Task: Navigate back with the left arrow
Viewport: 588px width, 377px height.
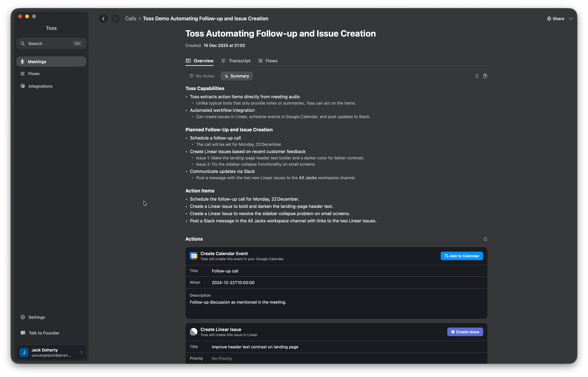Action: [x=103, y=18]
